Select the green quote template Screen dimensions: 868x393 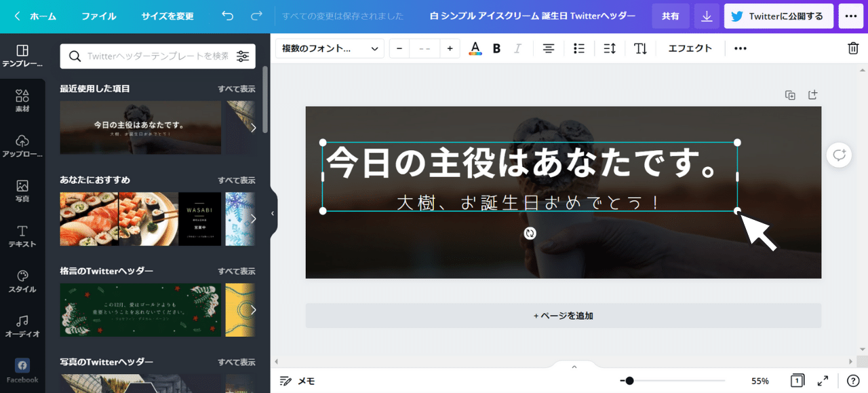click(x=140, y=310)
